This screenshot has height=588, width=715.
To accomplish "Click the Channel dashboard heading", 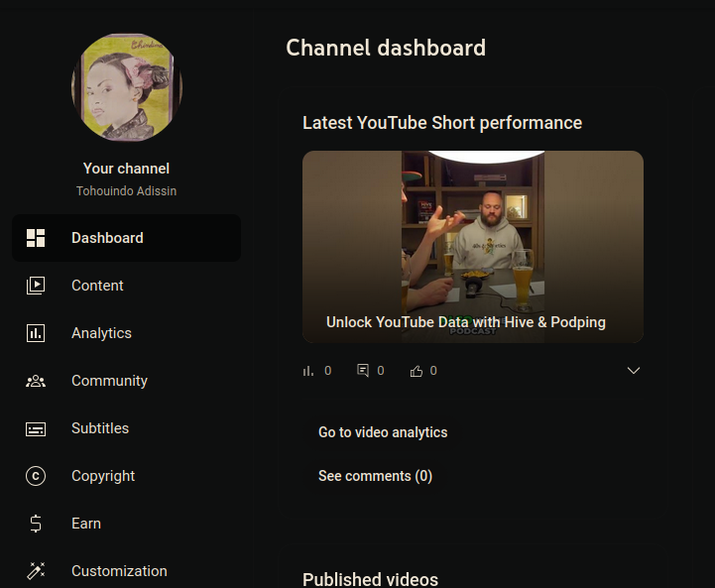I will pos(386,48).
